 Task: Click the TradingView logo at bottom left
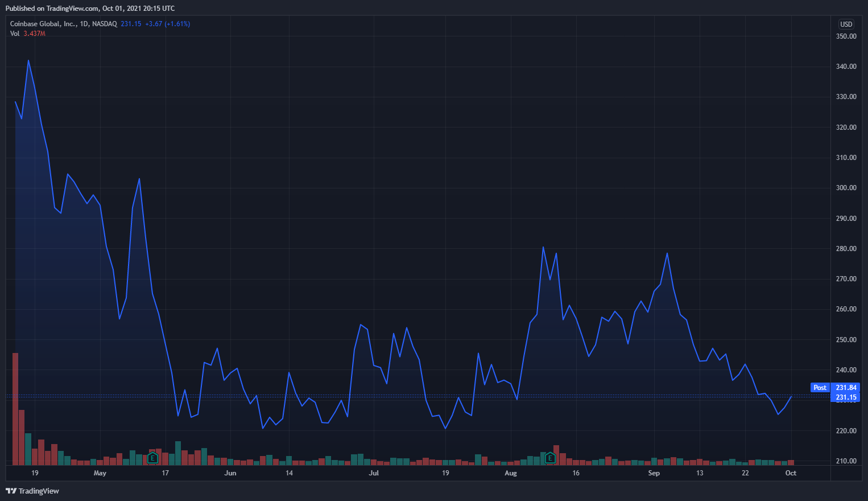[32, 491]
